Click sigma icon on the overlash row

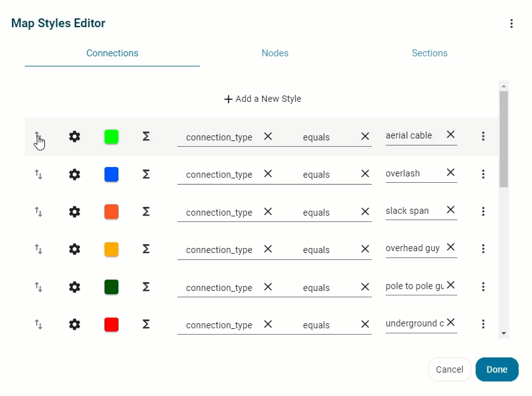[146, 174]
